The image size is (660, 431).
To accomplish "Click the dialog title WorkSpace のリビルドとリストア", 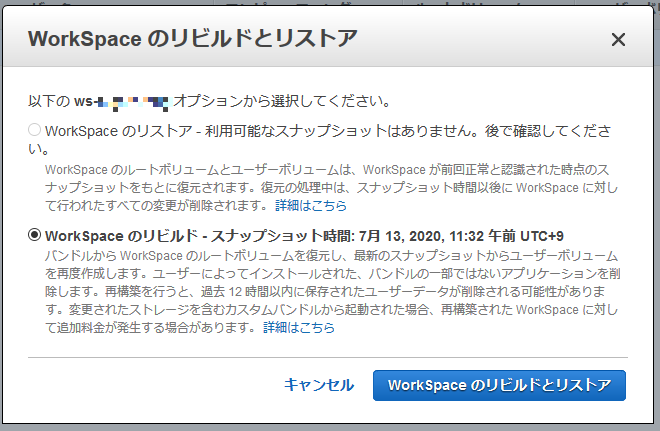I will point(193,39).
